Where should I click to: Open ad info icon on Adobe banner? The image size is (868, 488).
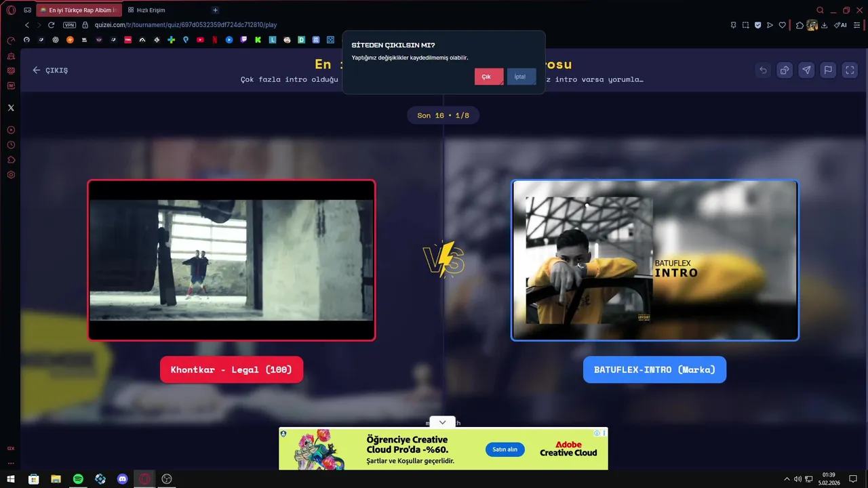(597, 432)
